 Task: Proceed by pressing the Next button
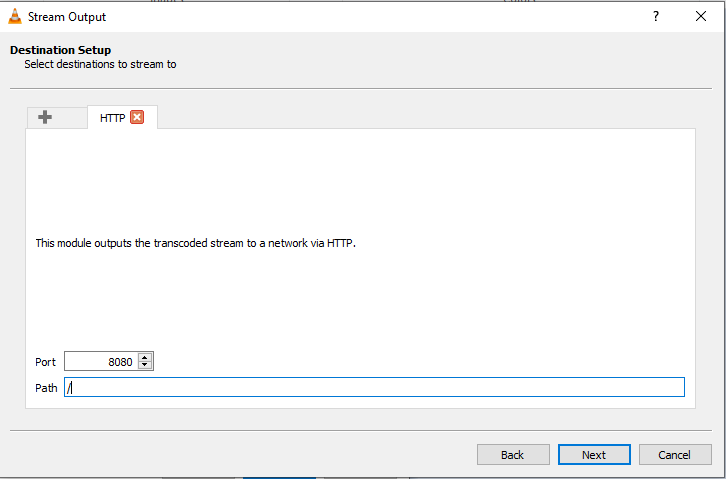pos(594,455)
